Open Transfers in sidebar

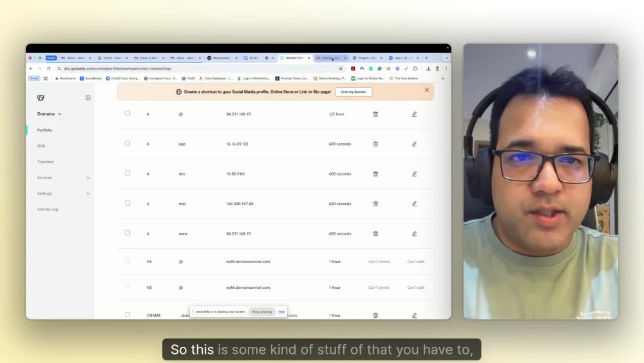(45, 162)
